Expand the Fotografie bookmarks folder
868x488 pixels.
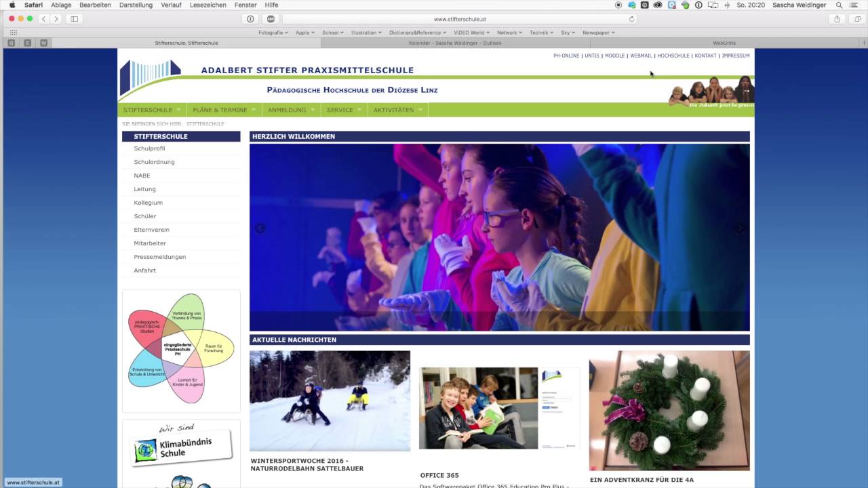point(273,33)
